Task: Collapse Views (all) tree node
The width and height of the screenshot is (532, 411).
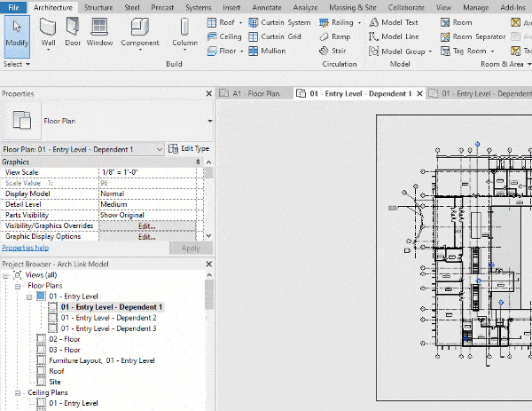Action: 5,275
